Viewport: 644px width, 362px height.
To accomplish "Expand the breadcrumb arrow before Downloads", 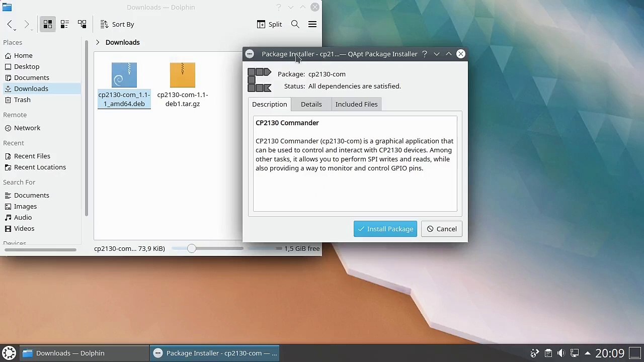I will [98, 42].
